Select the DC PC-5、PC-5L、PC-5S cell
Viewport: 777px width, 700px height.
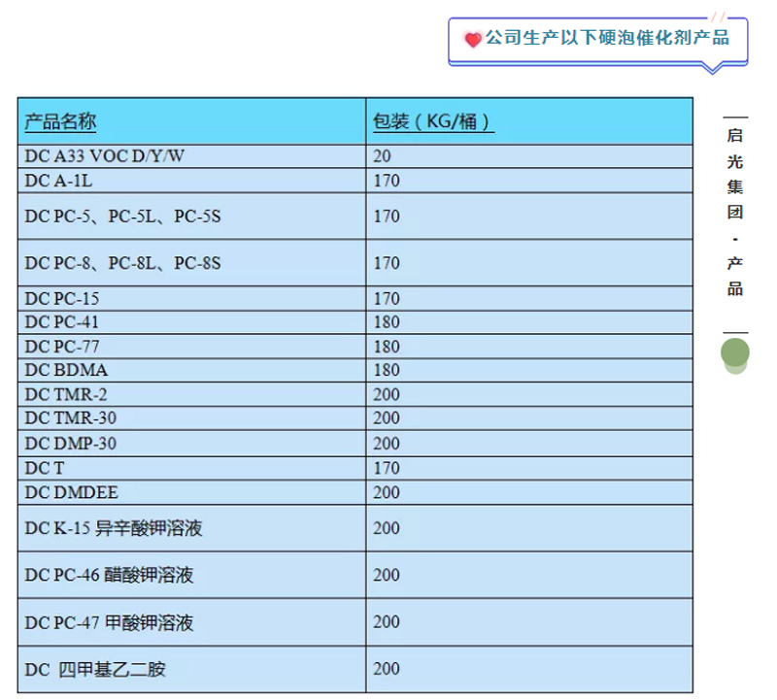click(123, 217)
